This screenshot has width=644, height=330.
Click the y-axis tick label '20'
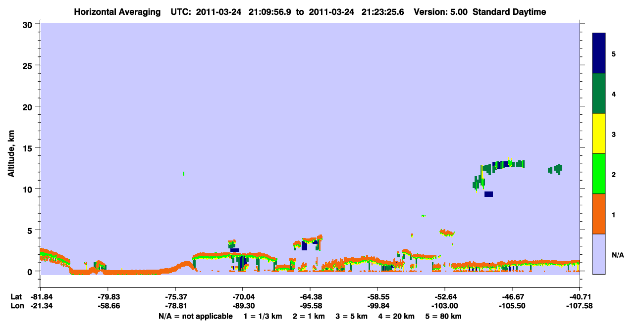29,106
